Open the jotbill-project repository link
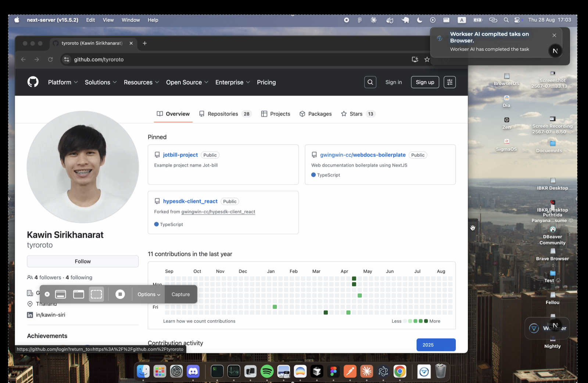The height and width of the screenshot is (383, 588). [180, 155]
